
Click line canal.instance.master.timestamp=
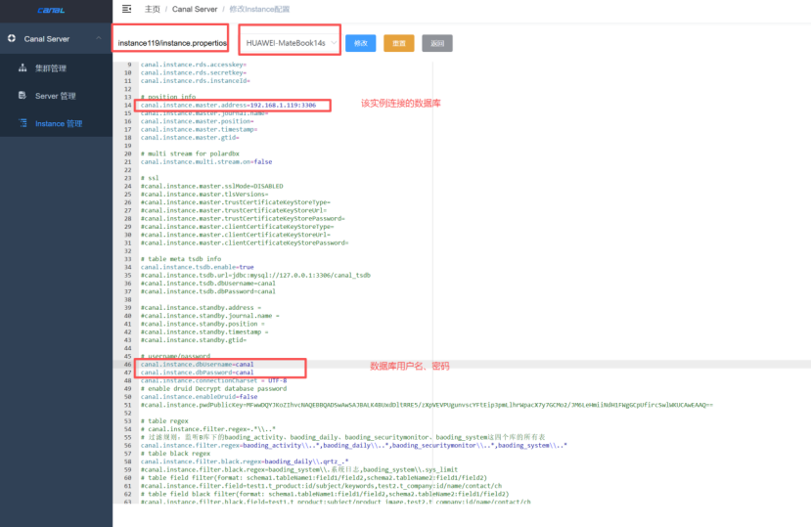199,129
